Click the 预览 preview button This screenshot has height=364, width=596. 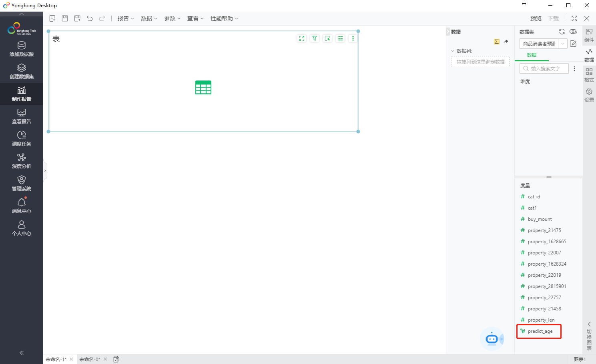536,18
